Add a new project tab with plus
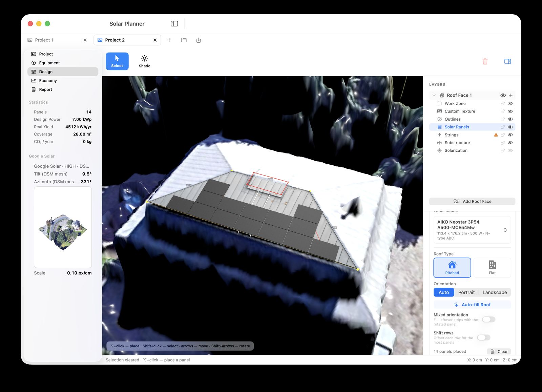The height and width of the screenshot is (392, 542). click(169, 40)
